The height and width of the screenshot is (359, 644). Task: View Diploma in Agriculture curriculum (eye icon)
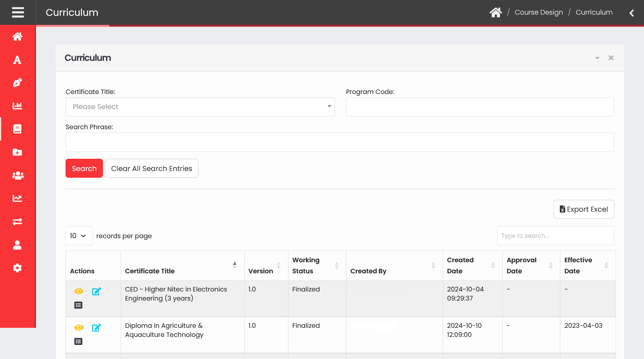(x=79, y=327)
